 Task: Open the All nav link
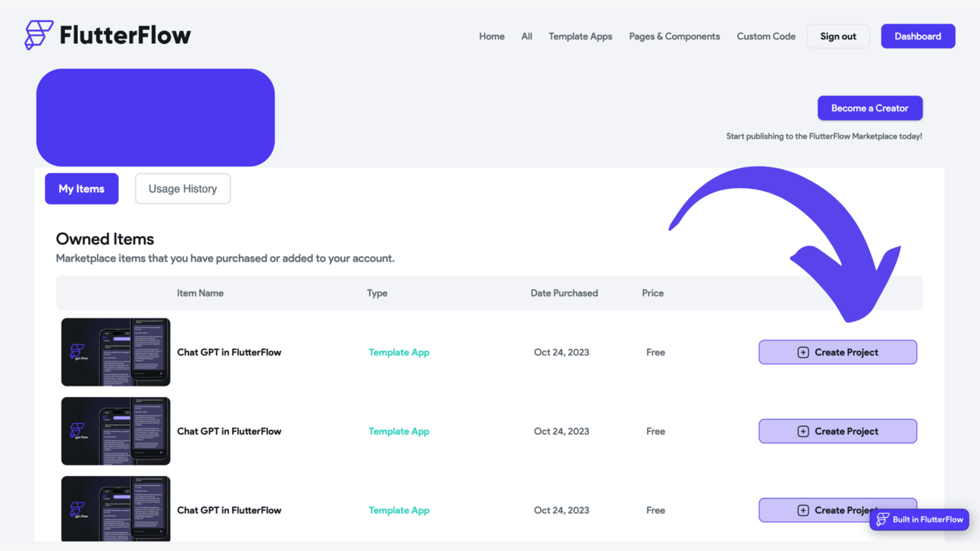click(x=526, y=36)
